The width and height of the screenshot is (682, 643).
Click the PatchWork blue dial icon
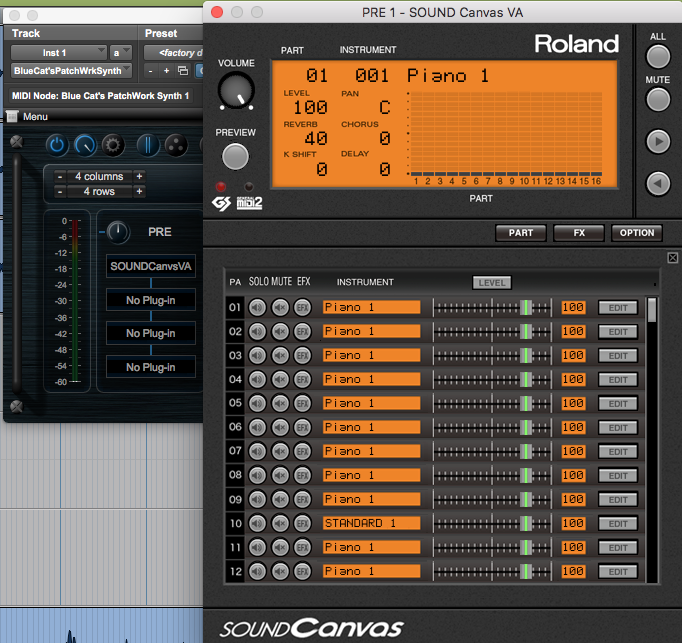click(x=85, y=145)
